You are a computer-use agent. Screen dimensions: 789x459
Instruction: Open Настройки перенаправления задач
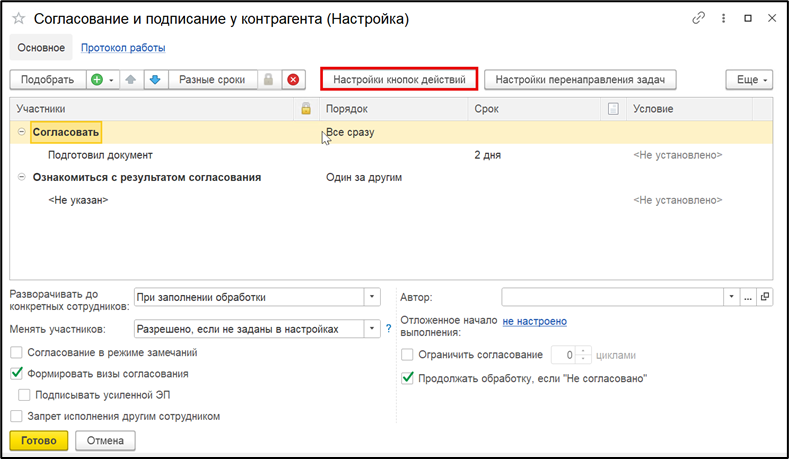(580, 80)
